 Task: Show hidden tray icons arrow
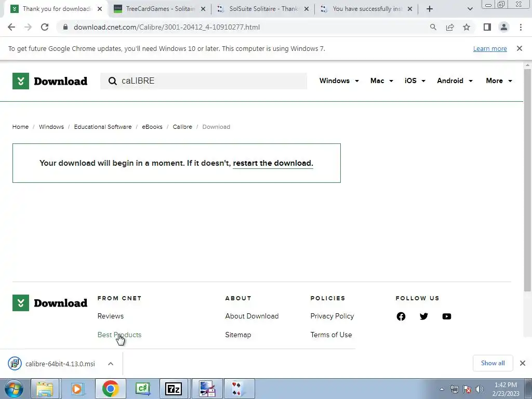(x=442, y=389)
